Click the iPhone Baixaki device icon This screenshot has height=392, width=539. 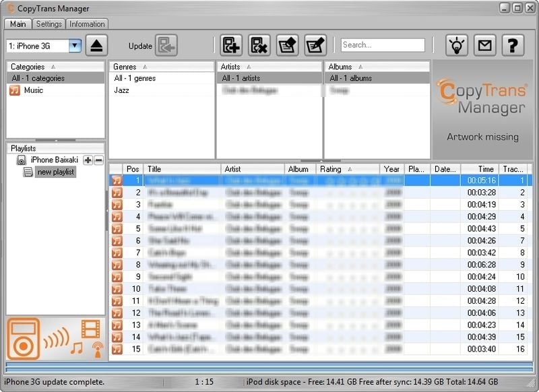22,160
